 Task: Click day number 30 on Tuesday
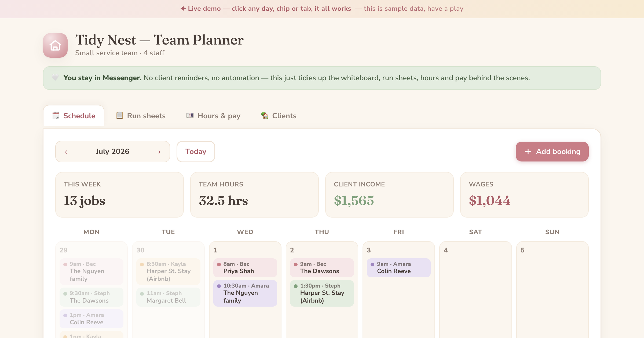click(x=140, y=250)
